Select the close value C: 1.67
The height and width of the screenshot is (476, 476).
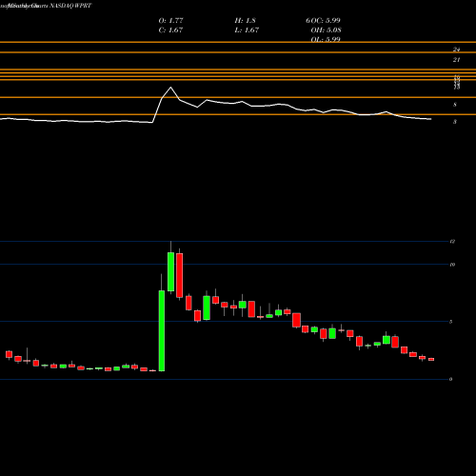pyautogui.click(x=170, y=30)
